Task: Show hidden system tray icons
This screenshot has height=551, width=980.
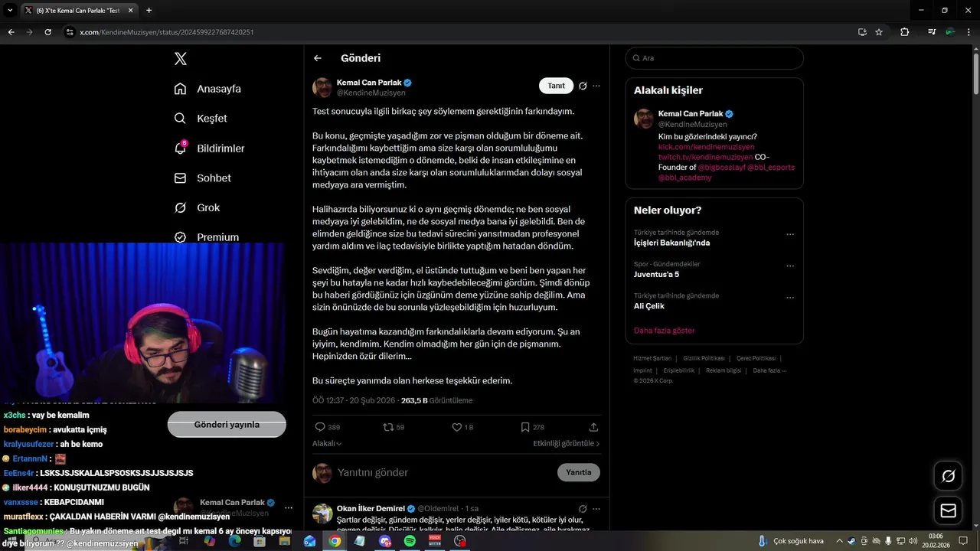Action: click(840, 541)
